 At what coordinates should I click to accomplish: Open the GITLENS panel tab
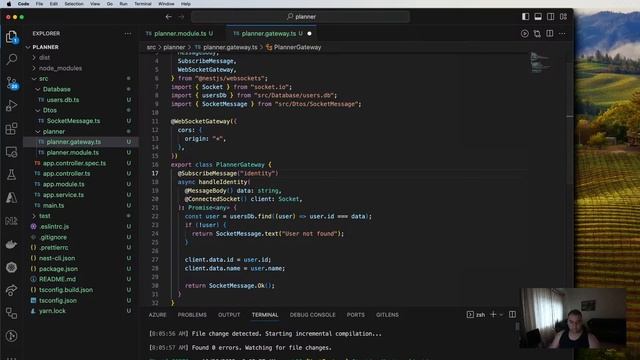tap(387, 315)
